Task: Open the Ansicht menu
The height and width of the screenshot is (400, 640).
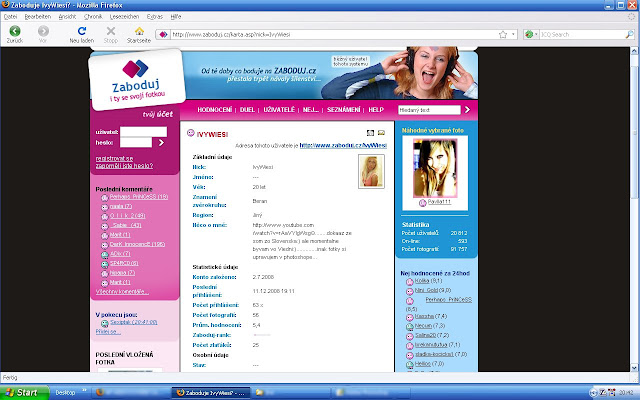Action: coord(67,17)
